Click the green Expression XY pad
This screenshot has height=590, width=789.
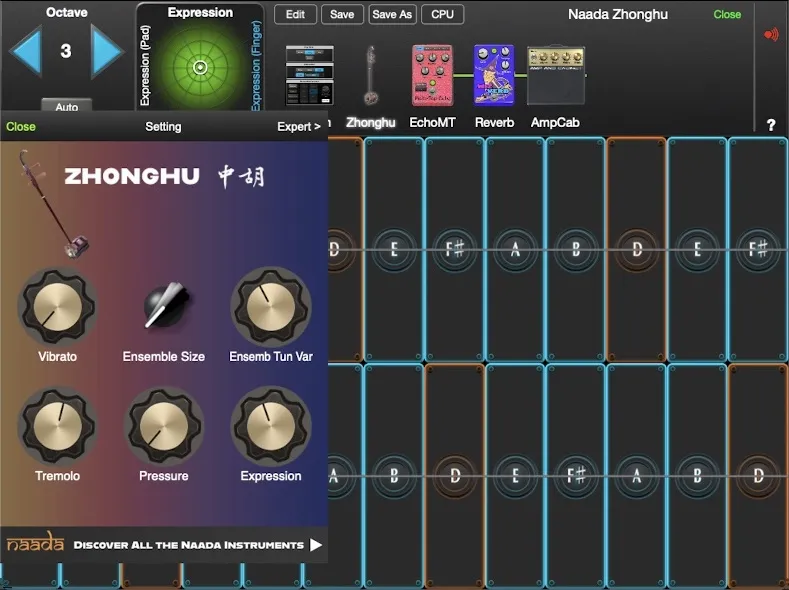tap(200, 67)
